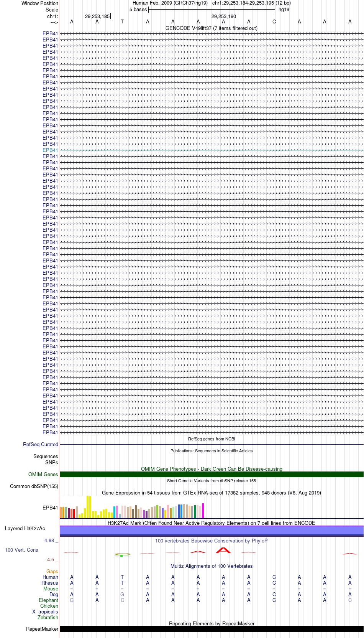
Task: Open the Layered H3K27Ac track label
Action: 25,528
